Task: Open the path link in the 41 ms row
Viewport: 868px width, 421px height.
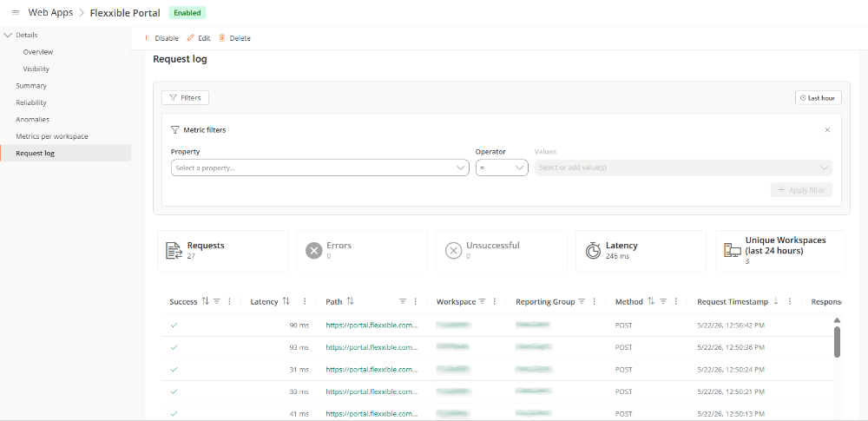Action: click(372, 414)
